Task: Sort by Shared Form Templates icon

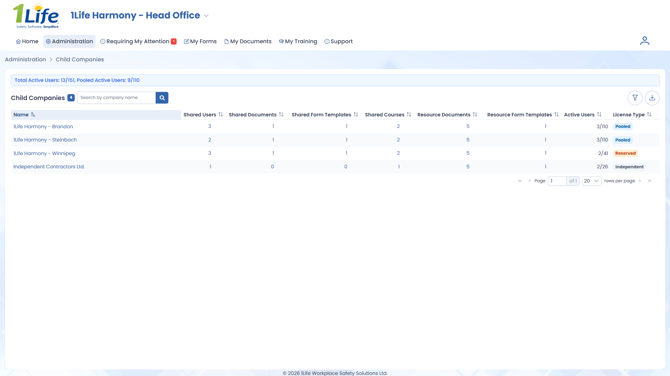Action: (356, 115)
